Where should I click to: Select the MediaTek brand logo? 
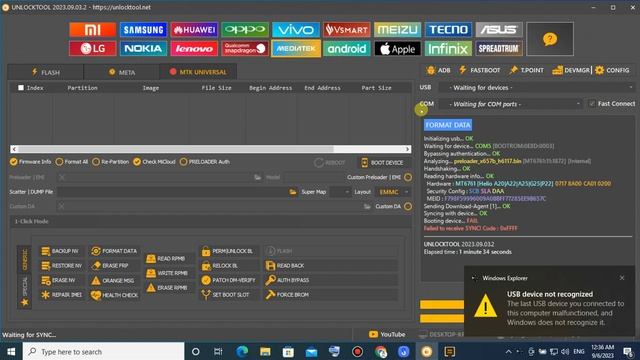coord(296,49)
